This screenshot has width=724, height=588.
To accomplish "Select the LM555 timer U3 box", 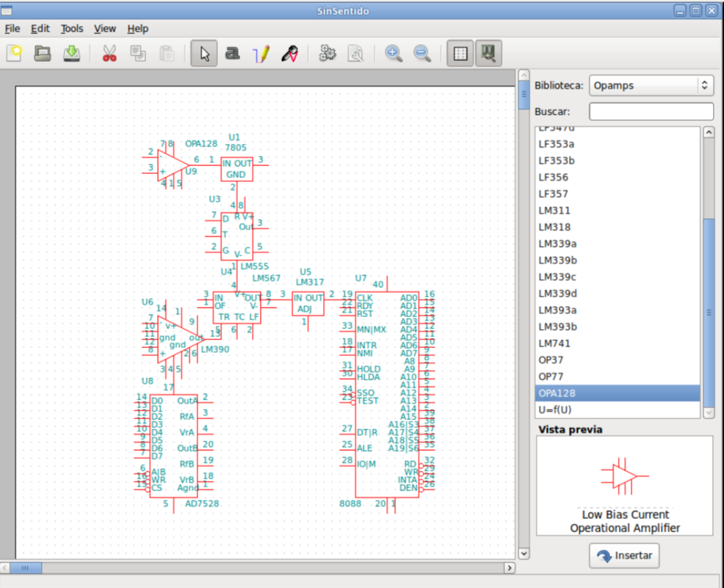I will tap(237, 236).
